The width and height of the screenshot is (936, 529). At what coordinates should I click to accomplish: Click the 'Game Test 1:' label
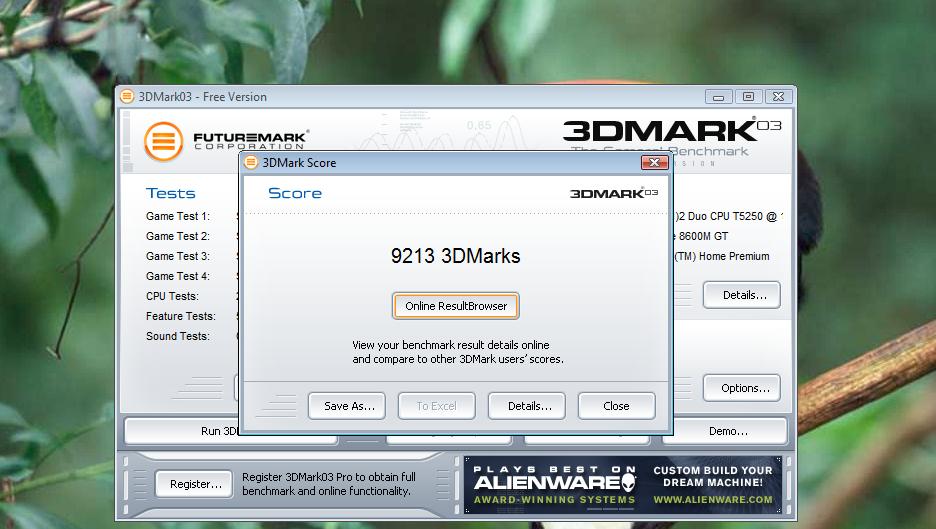[178, 216]
